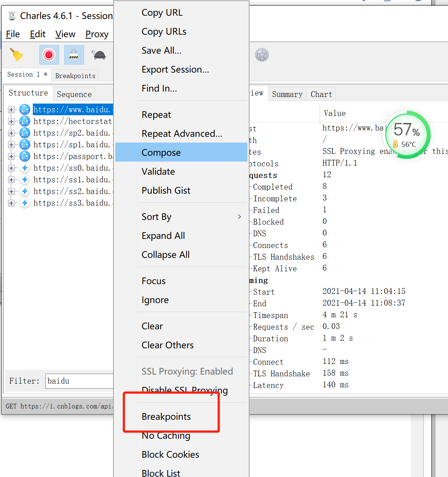Click lightning icon beside https://ss2.baidu. host
Image resolution: width=448 pixels, height=477 pixels.
pyautogui.click(x=25, y=191)
